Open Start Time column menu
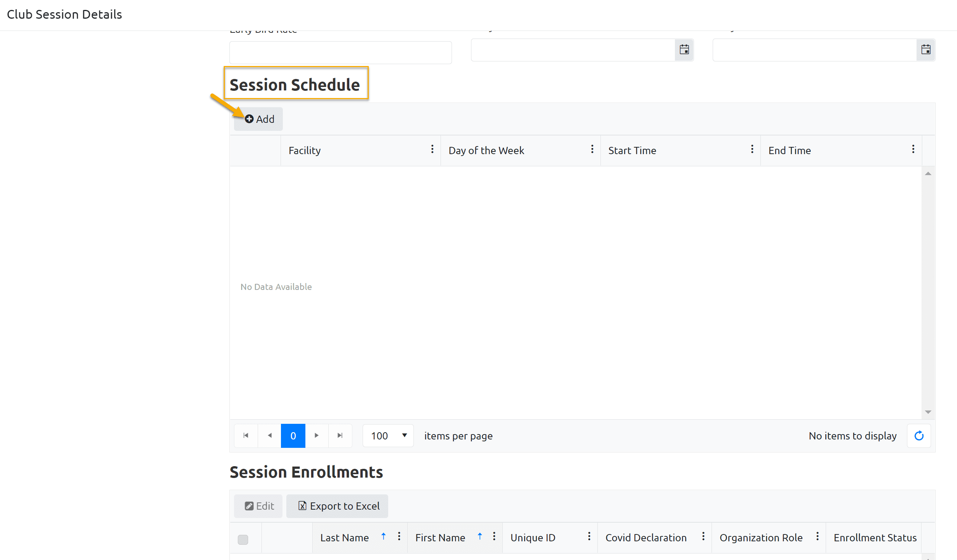957x560 pixels. (x=752, y=149)
